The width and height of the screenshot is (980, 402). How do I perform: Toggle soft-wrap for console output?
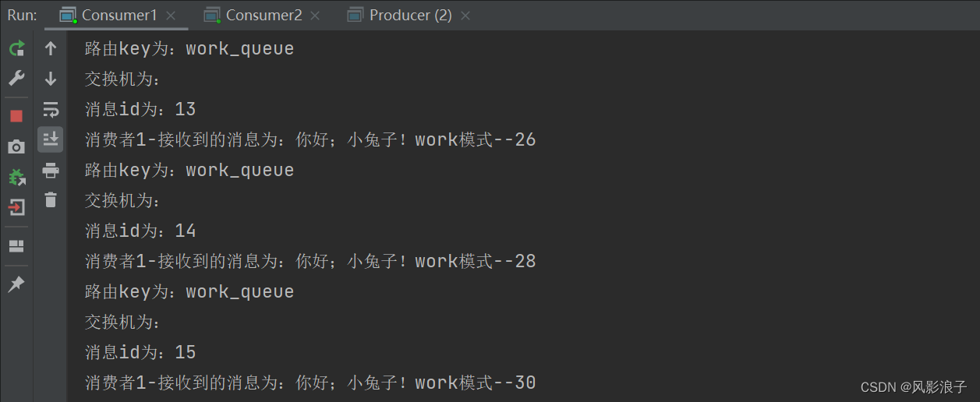click(51, 109)
